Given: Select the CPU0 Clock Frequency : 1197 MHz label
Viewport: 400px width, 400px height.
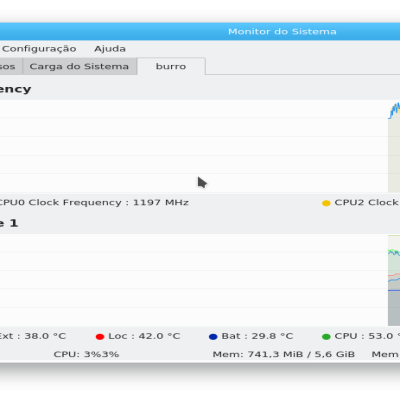Looking at the screenshot, I should click(x=93, y=202).
